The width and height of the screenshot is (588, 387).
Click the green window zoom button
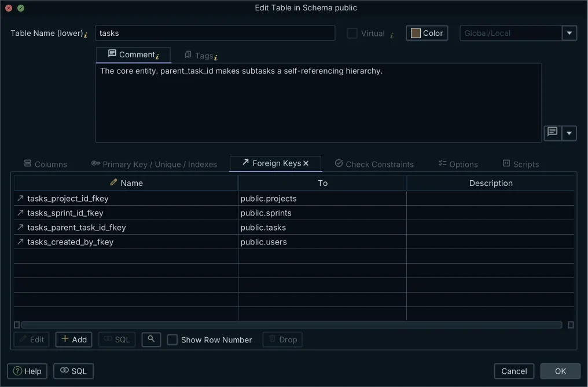click(21, 8)
